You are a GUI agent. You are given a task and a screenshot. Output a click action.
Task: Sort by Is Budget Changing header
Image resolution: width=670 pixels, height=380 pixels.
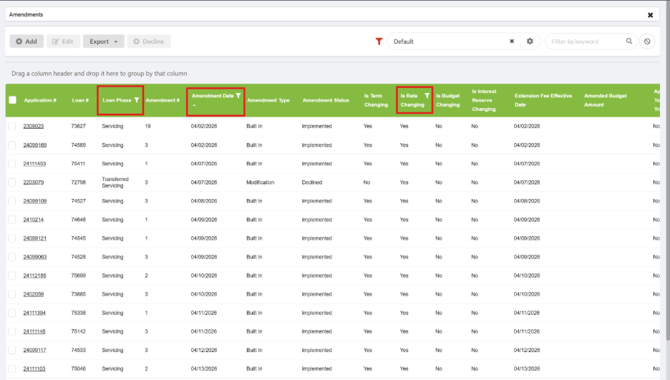[x=448, y=100]
